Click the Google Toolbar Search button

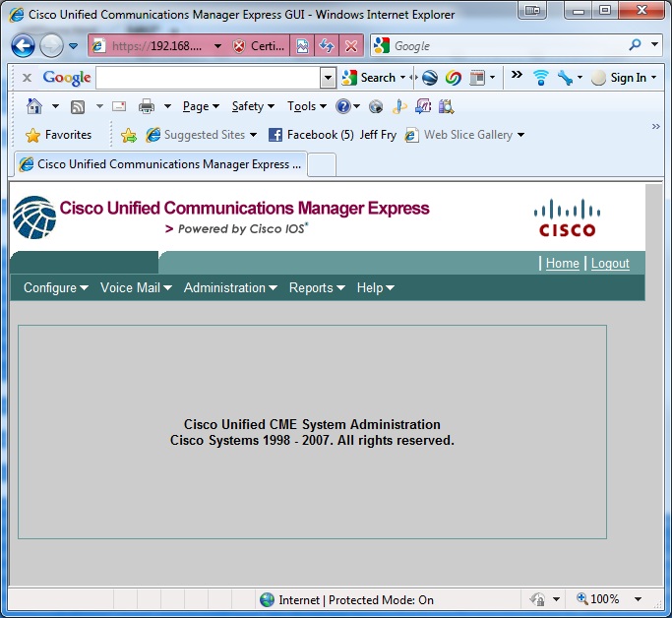click(x=369, y=78)
